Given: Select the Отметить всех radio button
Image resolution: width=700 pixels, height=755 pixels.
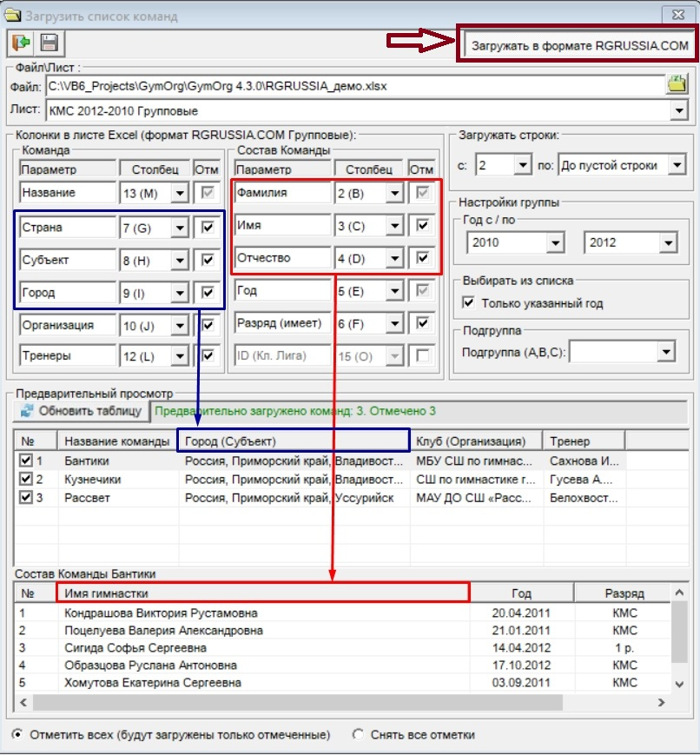Looking at the screenshot, I should (x=17, y=735).
